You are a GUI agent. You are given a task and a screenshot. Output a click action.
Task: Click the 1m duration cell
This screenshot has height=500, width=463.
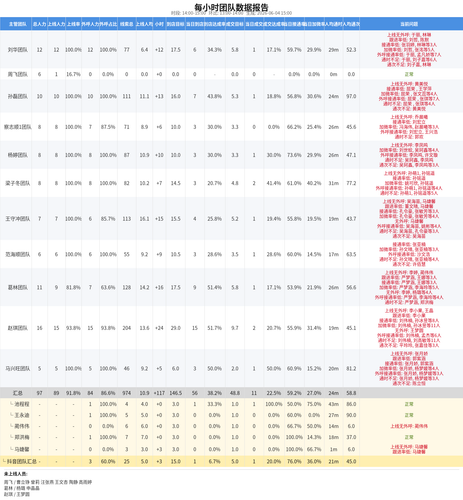[x=333, y=449]
